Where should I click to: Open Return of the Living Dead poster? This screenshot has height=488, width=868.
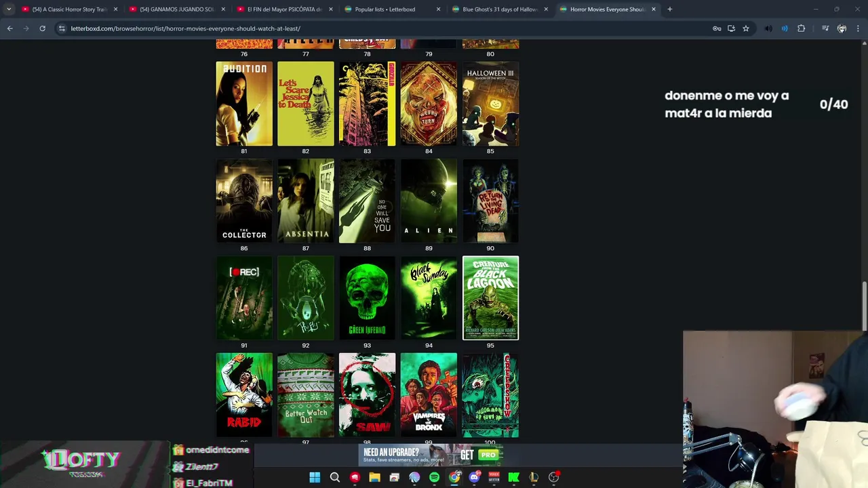[490, 201]
